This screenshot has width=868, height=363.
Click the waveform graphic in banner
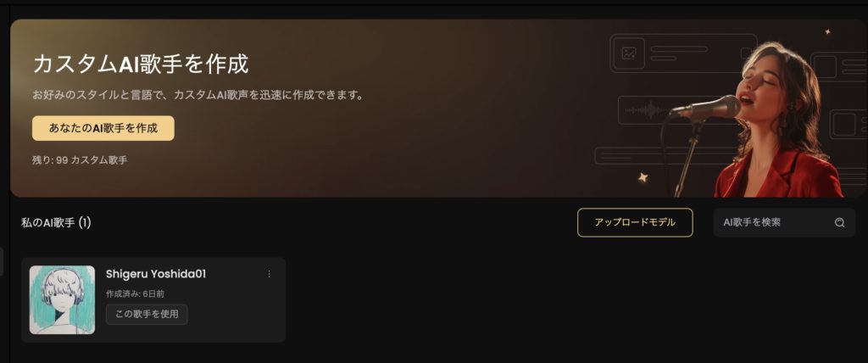pyautogui.click(x=647, y=110)
